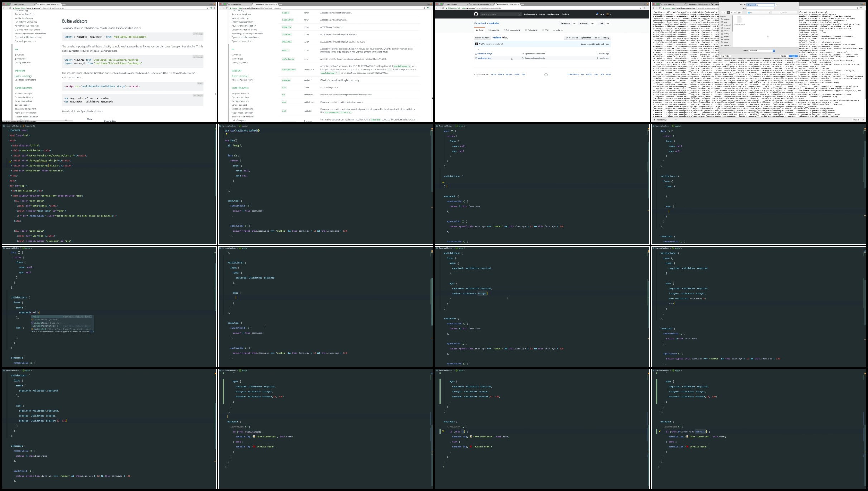Screen dimensions: 868x491
Task: Click the repository book icon beside monterail
Action: pos(475,23)
